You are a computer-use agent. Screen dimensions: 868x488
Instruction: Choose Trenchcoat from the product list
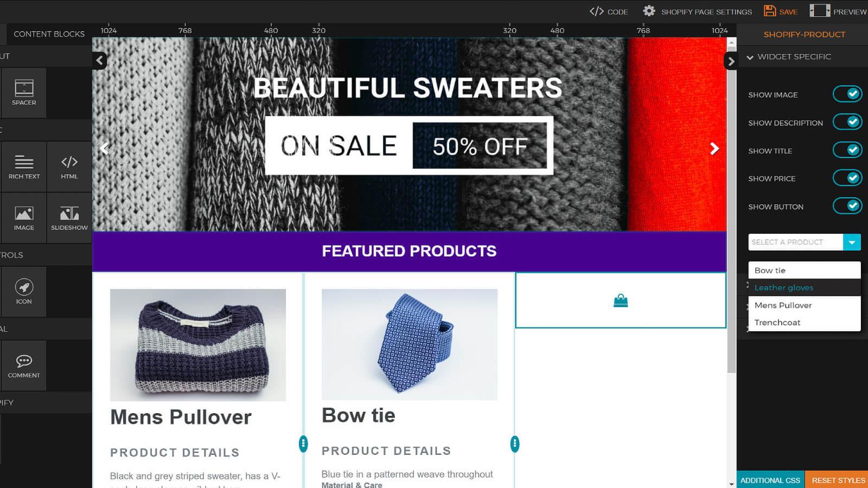coord(777,322)
